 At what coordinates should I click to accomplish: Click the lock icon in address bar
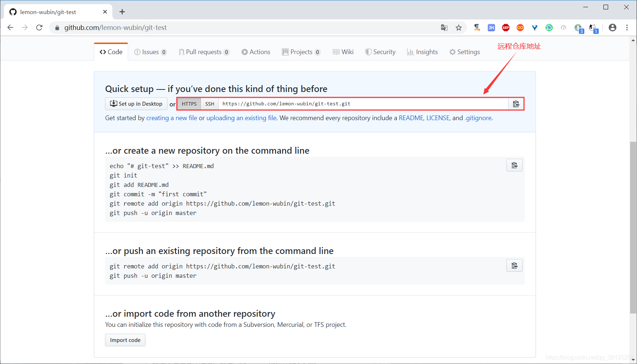(x=57, y=28)
